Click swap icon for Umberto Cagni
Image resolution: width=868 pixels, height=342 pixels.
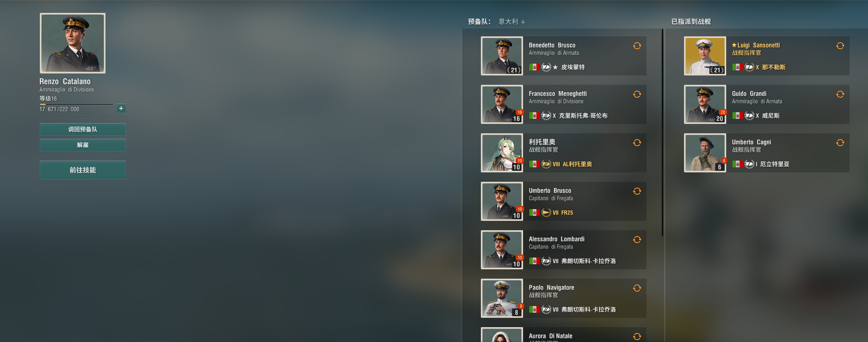(840, 143)
